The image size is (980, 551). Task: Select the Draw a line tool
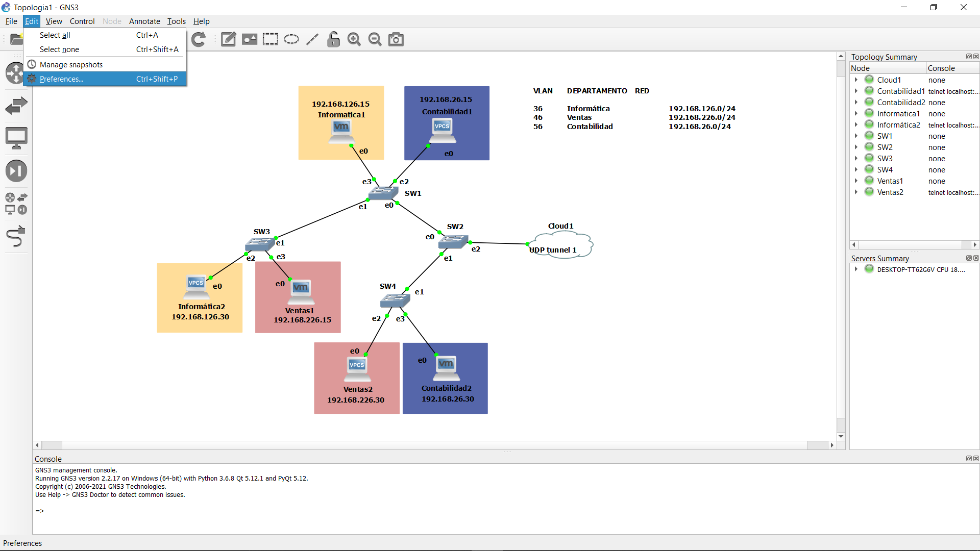click(312, 39)
